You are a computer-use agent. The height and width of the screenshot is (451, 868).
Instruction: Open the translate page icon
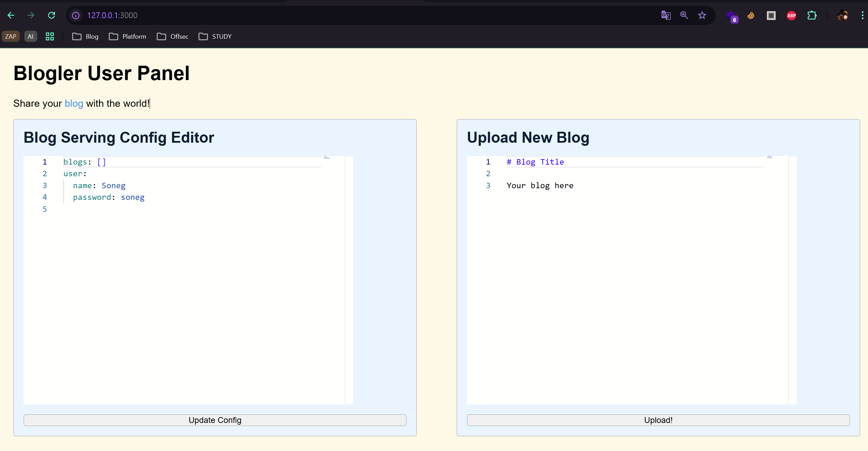[x=666, y=15]
